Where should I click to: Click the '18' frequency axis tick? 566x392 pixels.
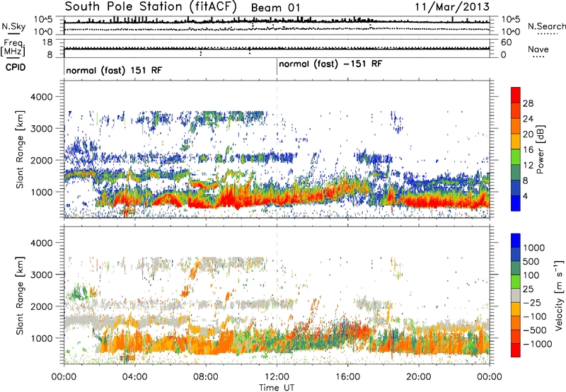pos(47,42)
